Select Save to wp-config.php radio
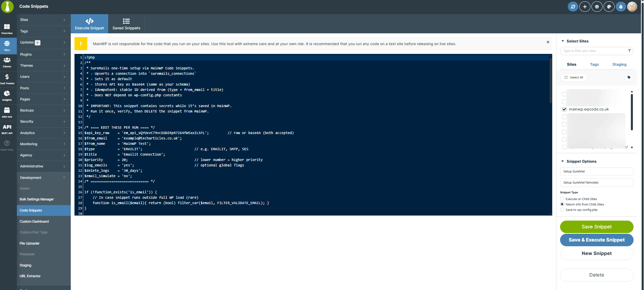This screenshot has height=290, width=644. [x=562, y=210]
